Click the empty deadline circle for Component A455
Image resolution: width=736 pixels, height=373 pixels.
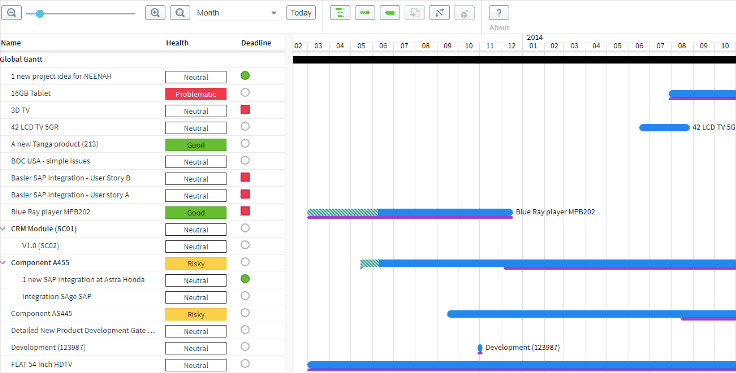(245, 262)
